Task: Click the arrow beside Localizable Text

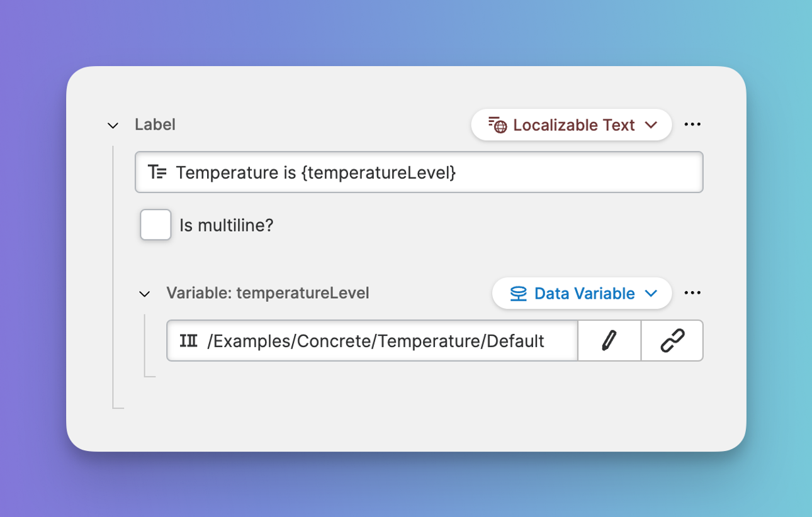Action: click(651, 125)
